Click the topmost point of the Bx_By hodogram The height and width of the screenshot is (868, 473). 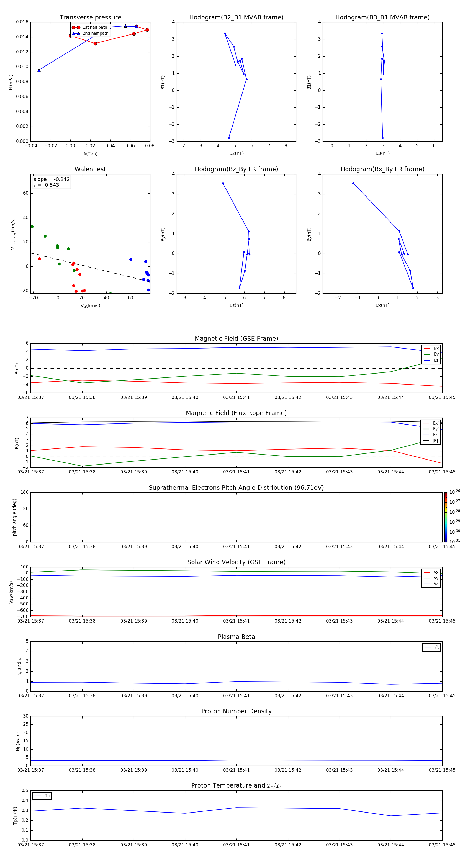tap(353, 183)
